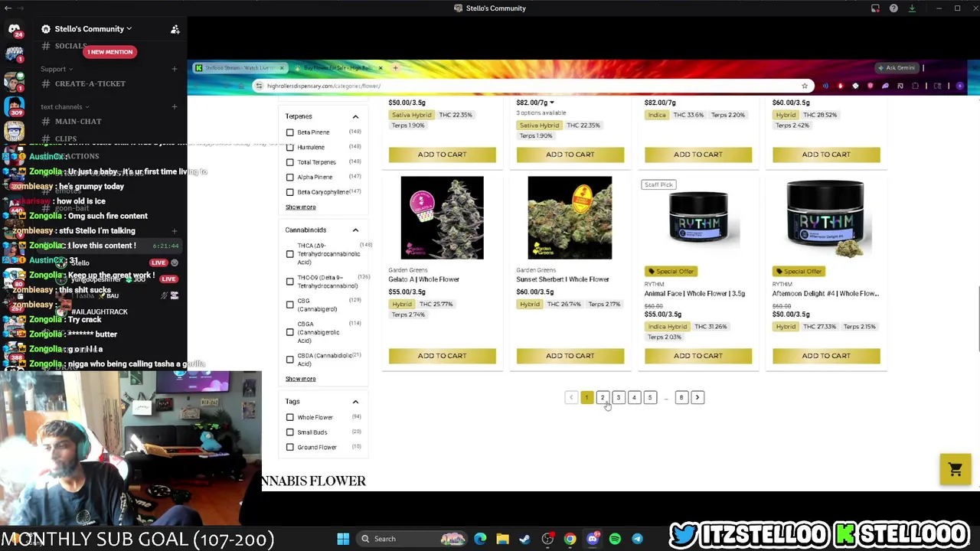The image size is (980, 551).
Task: Check the Small Buds tag filter
Action: (289, 432)
